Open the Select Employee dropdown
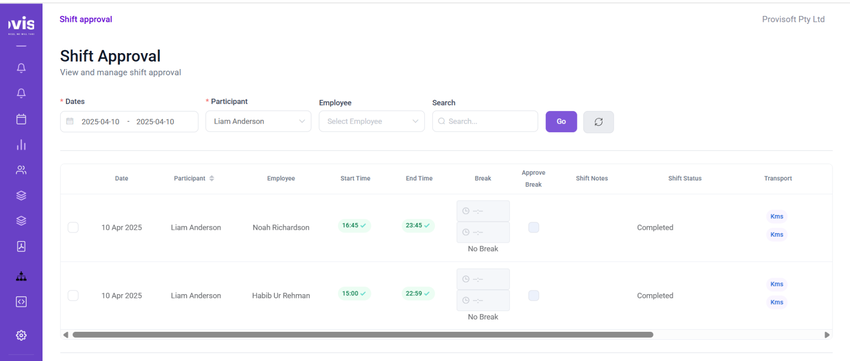 372,121
